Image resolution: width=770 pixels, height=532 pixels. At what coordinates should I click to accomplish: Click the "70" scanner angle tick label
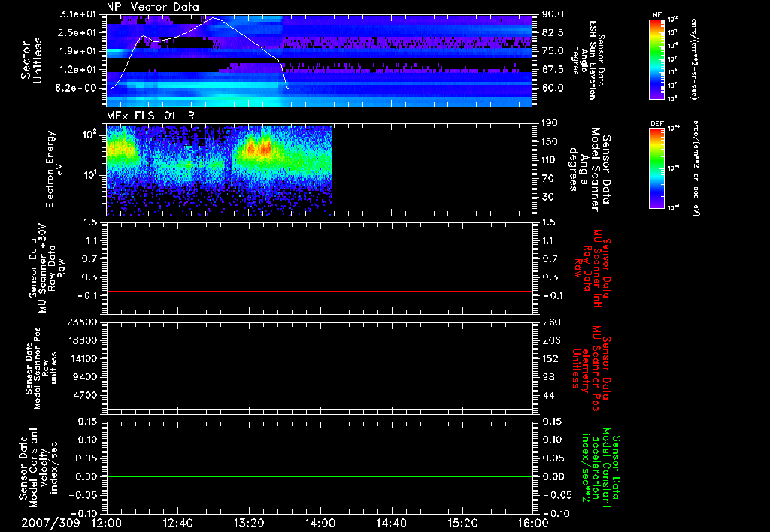[548, 179]
